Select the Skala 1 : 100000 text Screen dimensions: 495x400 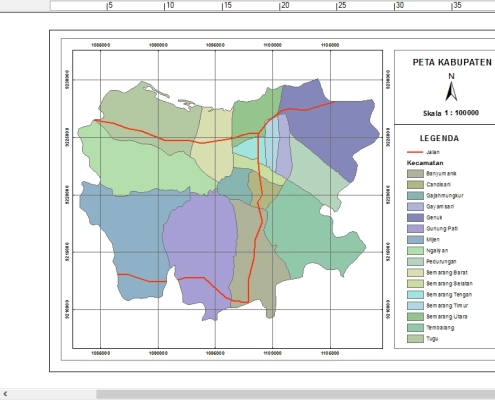[451, 113]
